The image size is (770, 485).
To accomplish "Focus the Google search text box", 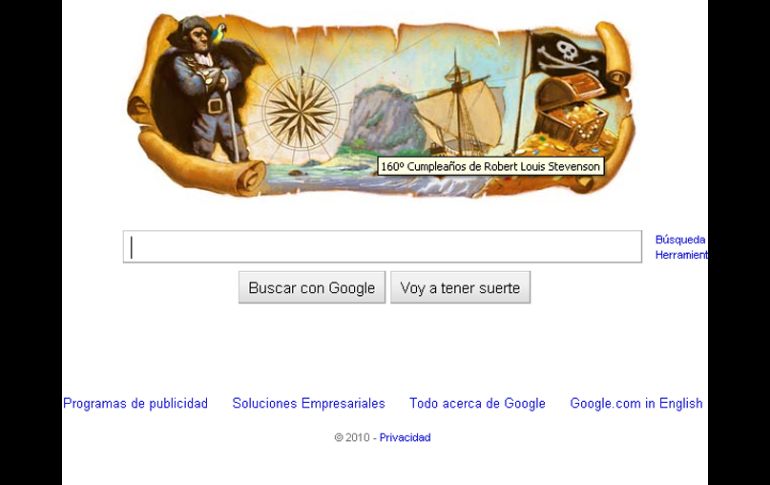I will tap(382, 246).
